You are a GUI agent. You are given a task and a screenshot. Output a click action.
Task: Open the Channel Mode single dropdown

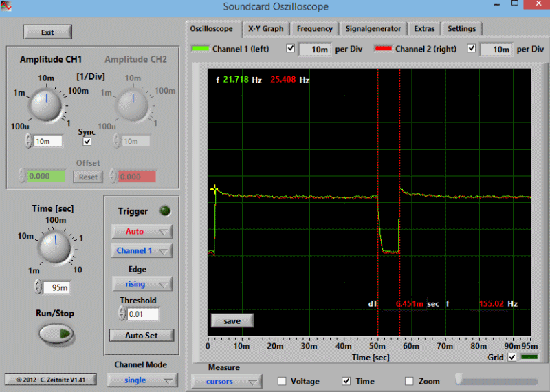click(x=142, y=380)
